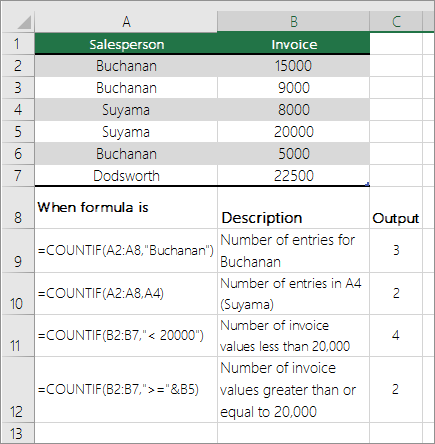Click the Description heading cell
The image size is (435, 444).
293,208
